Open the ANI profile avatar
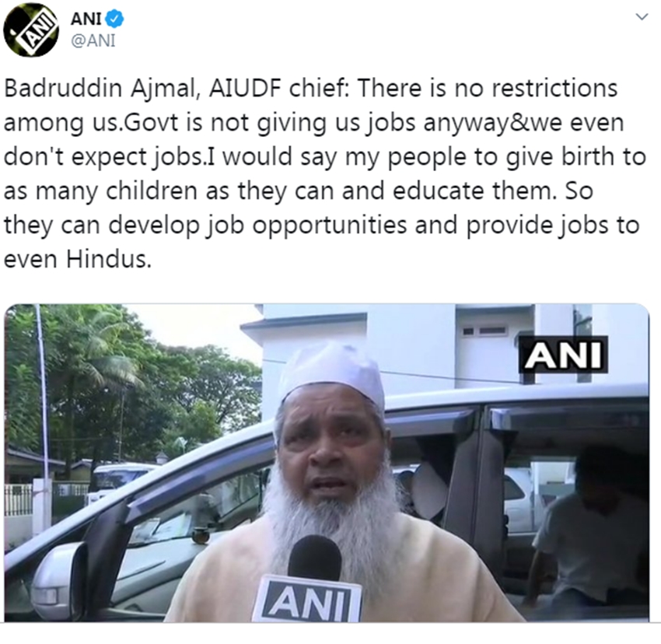Image resolution: width=661 pixels, height=644 pixels. pyautogui.click(x=31, y=30)
